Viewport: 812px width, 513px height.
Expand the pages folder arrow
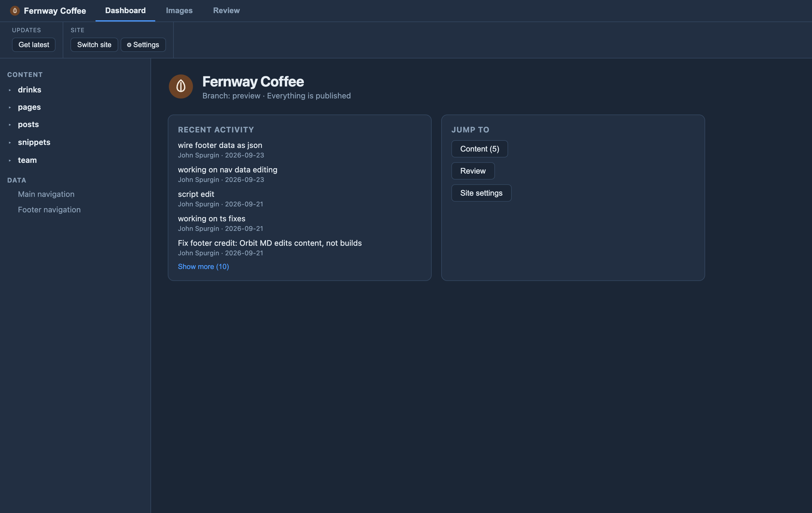tap(10, 107)
